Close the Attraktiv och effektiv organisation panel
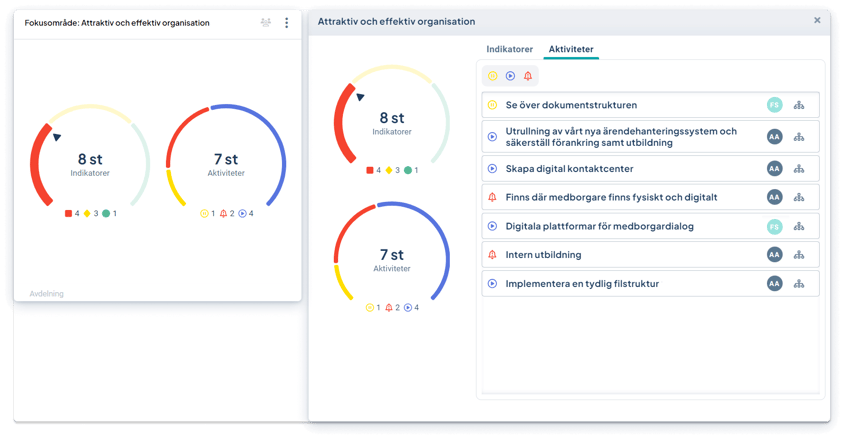Screen dimensions: 844x439 point(817,21)
